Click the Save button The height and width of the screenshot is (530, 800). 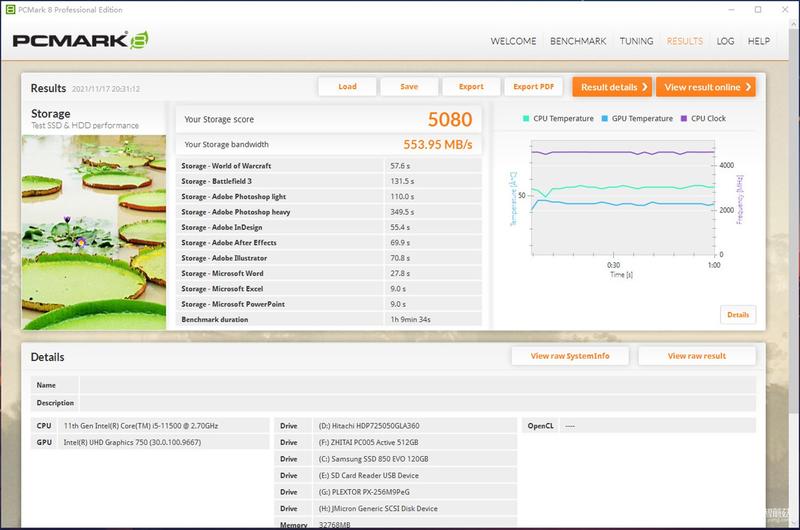point(409,87)
